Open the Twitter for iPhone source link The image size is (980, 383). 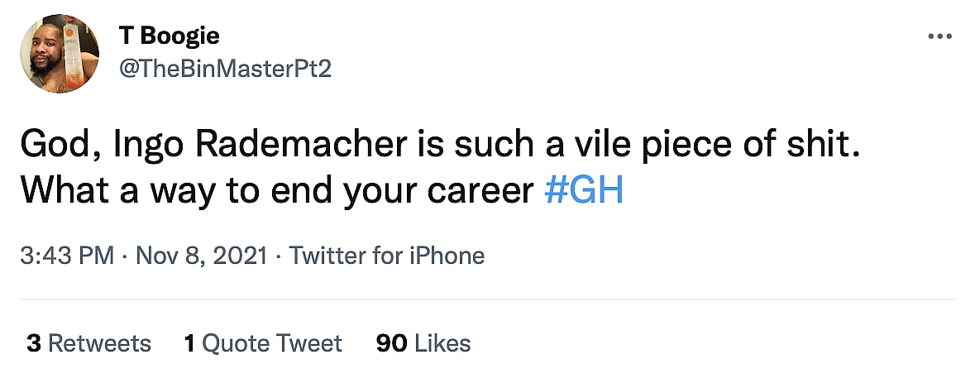(x=386, y=256)
